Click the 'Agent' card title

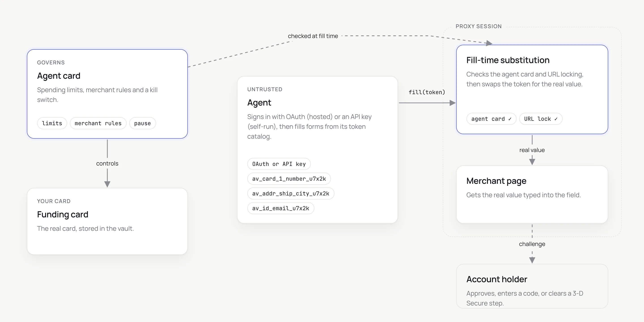[259, 103]
